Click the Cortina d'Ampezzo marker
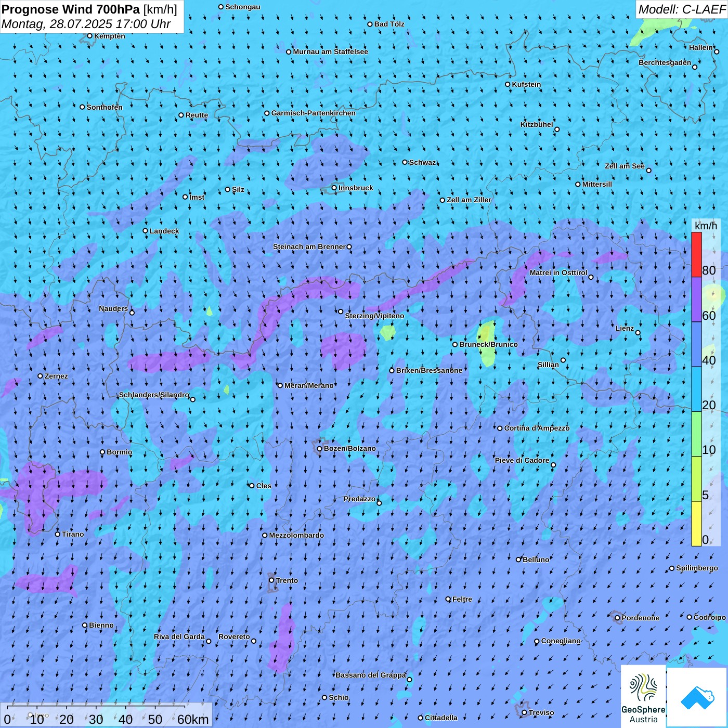This screenshot has height=728, width=728. pos(500,428)
